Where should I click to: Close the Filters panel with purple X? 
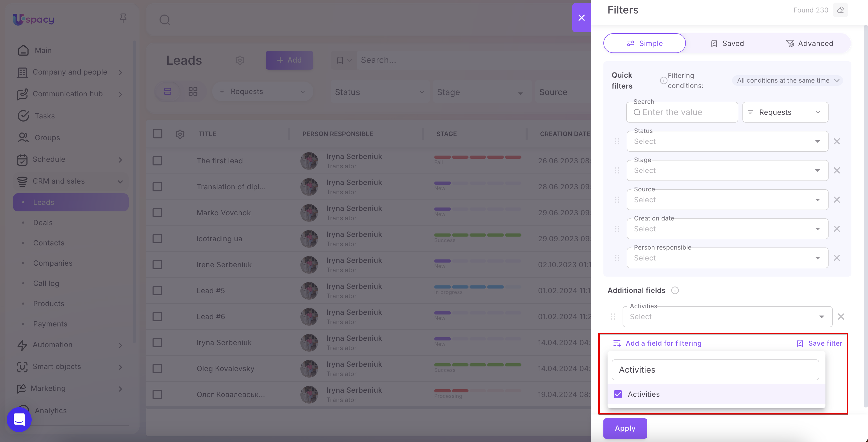click(581, 18)
